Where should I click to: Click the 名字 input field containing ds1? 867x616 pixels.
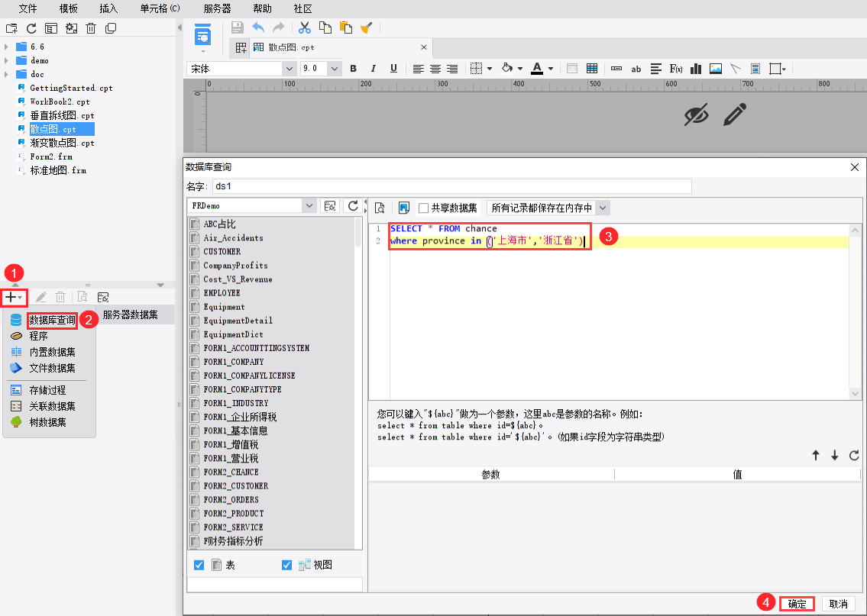click(451, 186)
